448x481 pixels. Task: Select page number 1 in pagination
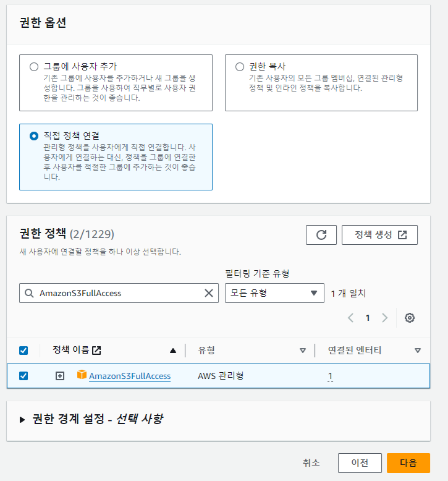tap(368, 318)
